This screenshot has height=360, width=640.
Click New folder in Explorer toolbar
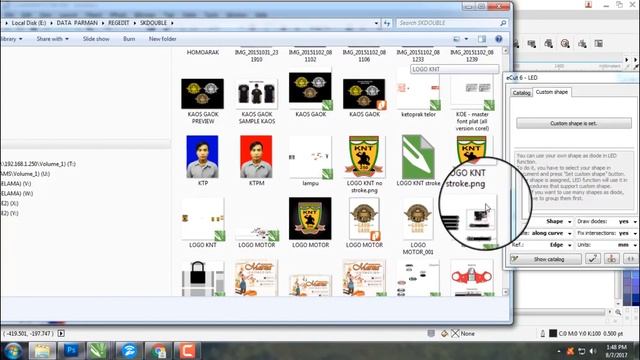162,39
